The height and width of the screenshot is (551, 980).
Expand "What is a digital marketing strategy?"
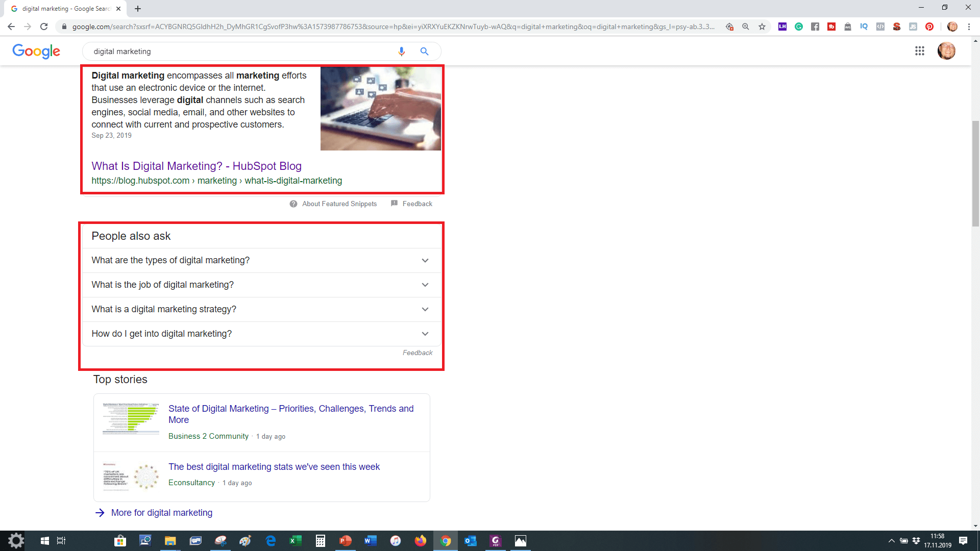pyautogui.click(x=425, y=310)
